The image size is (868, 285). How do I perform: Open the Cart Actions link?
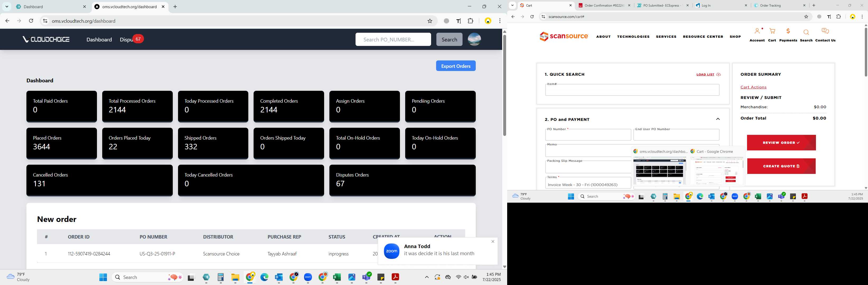[x=753, y=87]
